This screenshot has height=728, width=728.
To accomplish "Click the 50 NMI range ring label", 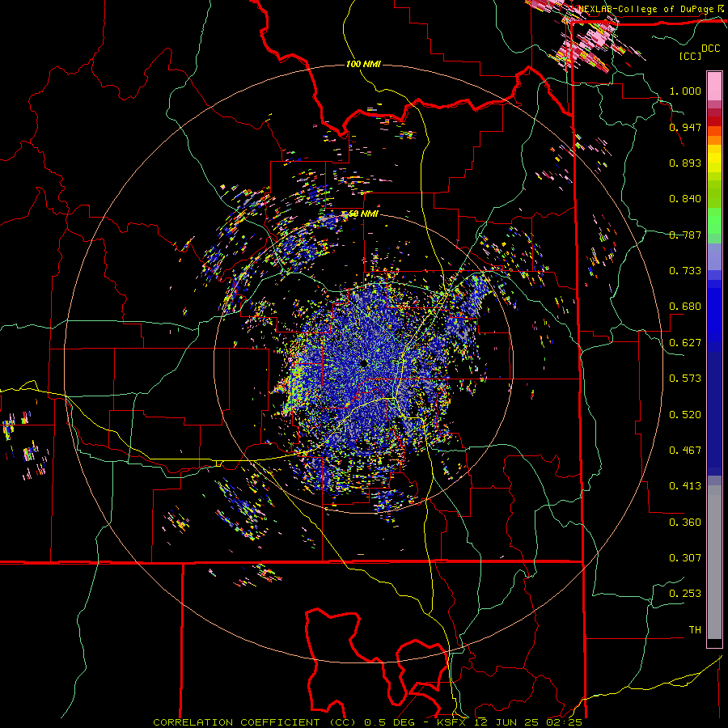I will tap(363, 214).
